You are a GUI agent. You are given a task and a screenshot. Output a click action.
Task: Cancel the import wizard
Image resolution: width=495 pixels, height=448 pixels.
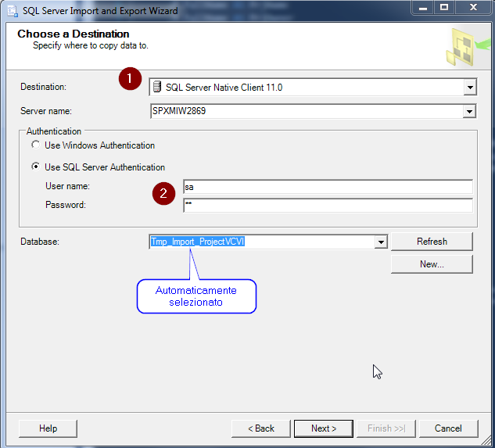(x=448, y=428)
